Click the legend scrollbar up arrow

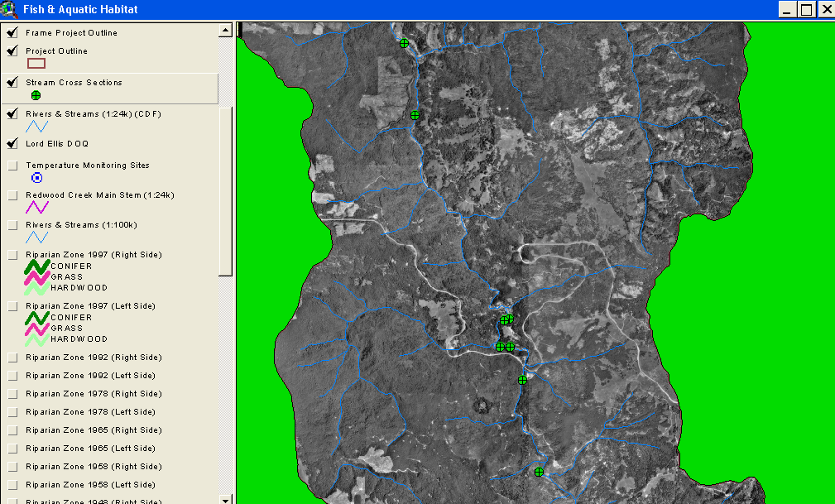225,31
